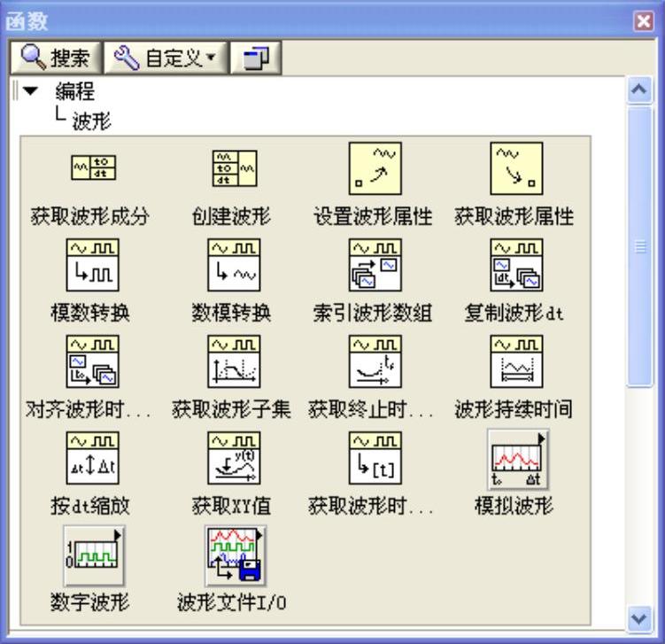The width and height of the screenshot is (665, 644).
Task: Select the 获取终止时... function icon
Action: (375, 361)
